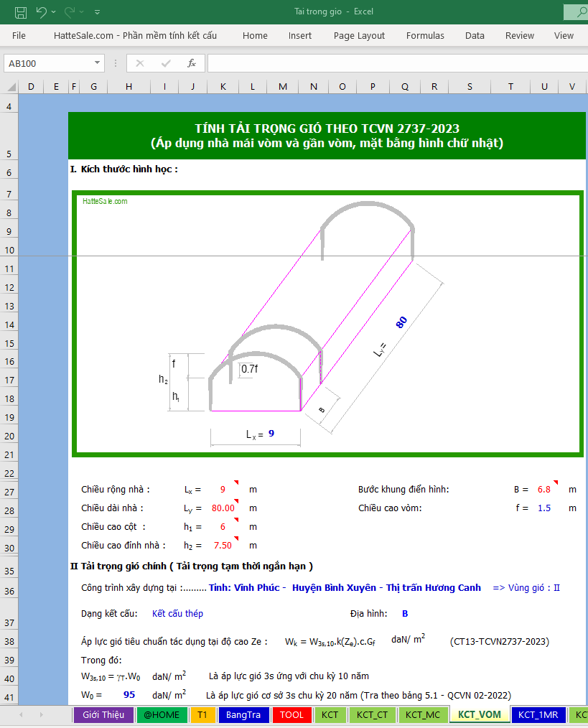Click the Ly value cell showing 80.00
Viewport: 588px width, 728px height.
tap(223, 508)
